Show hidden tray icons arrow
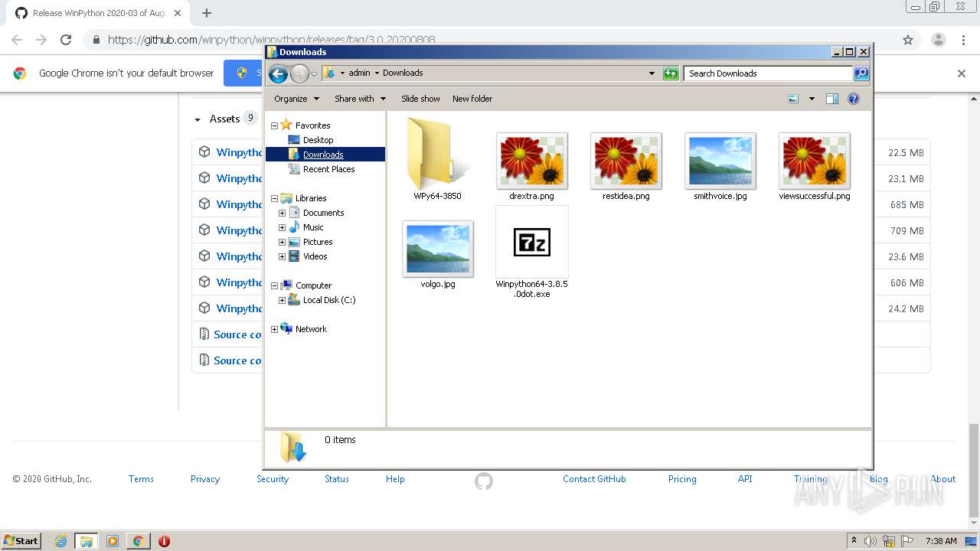The width and height of the screenshot is (980, 551). [x=854, y=540]
